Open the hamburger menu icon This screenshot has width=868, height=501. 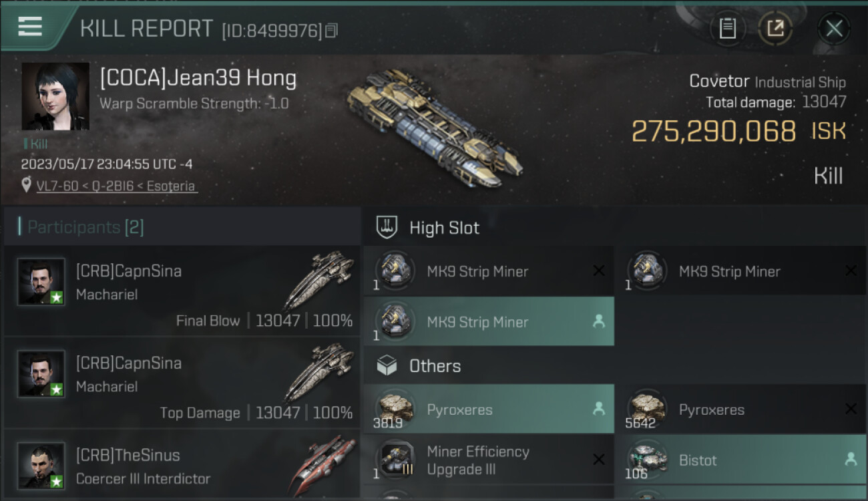30,27
